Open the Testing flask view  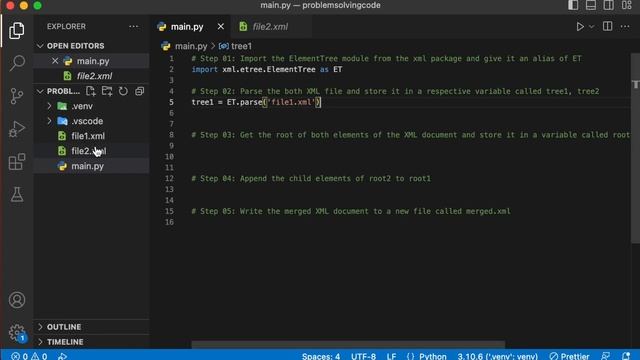[17, 194]
